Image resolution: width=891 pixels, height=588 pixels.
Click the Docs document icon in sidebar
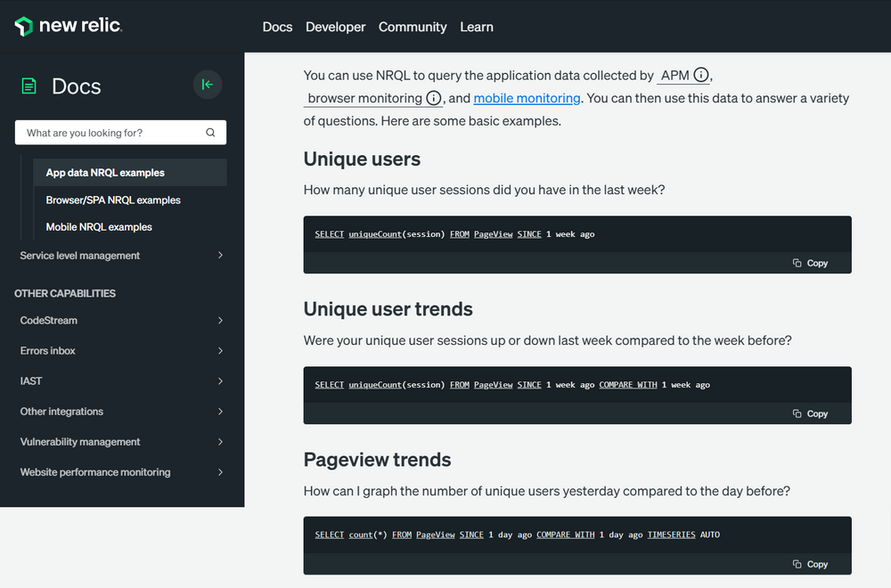click(29, 86)
